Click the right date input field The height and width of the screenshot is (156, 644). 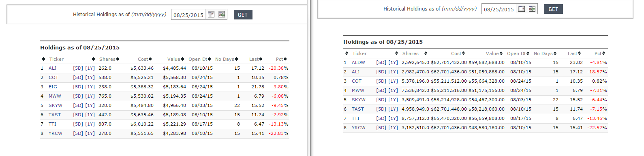(x=499, y=9)
